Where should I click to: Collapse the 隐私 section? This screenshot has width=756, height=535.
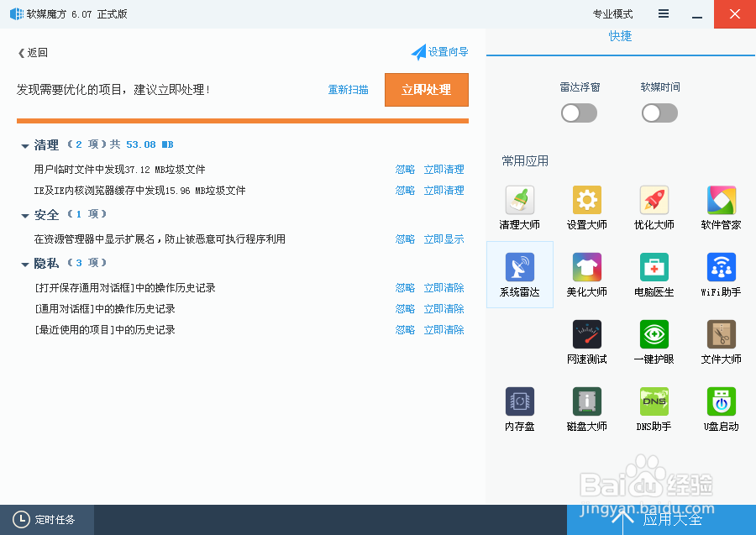click(x=25, y=264)
